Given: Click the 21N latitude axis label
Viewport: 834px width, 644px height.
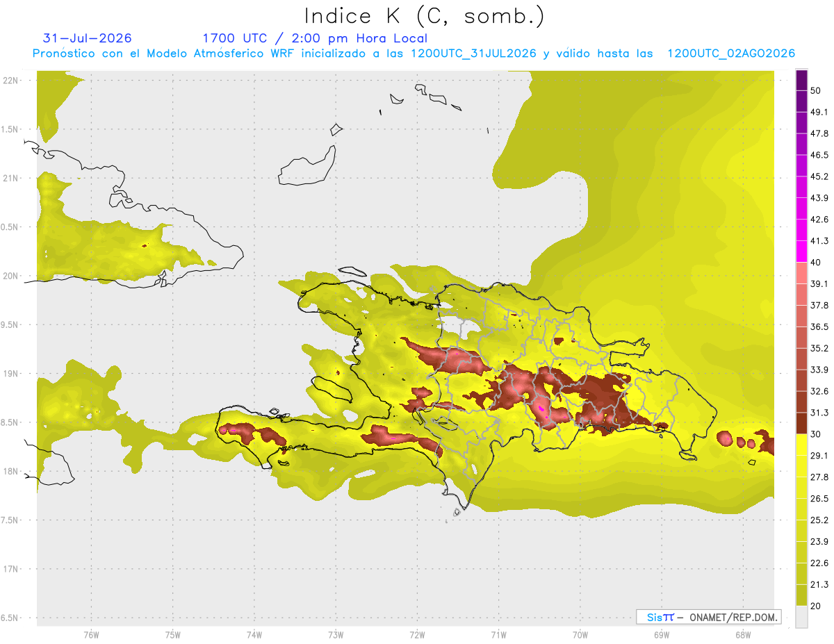Looking at the screenshot, I should pyautogui.click(x=10, y=178).
